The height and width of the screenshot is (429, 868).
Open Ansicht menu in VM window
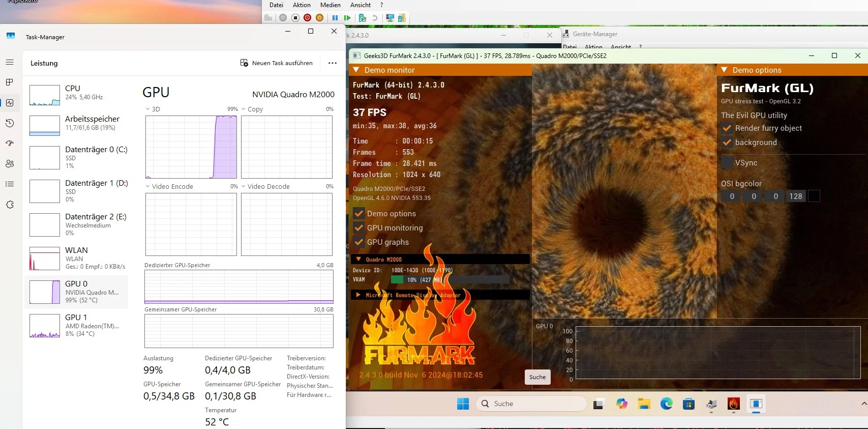point(361,5)
